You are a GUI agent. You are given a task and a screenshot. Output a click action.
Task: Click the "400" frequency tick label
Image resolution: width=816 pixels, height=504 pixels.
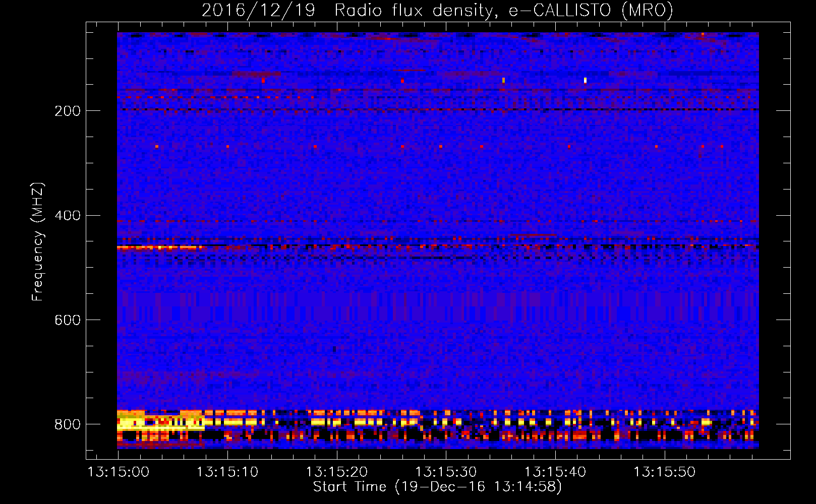pos(68,216)
